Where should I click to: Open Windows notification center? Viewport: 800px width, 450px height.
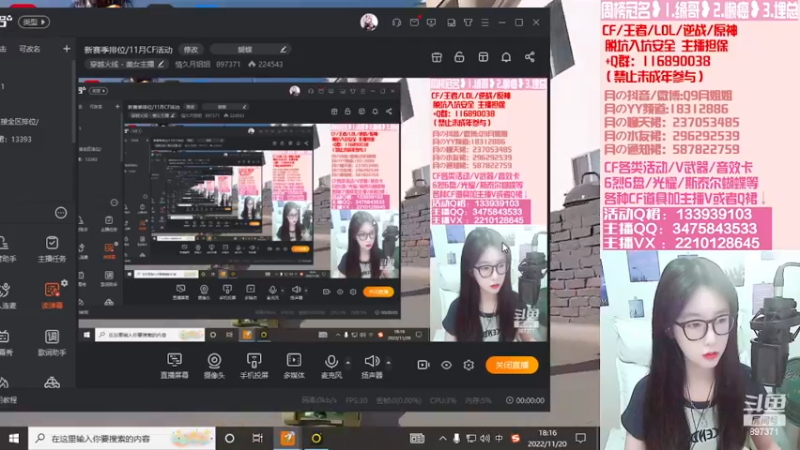point(581,438)
